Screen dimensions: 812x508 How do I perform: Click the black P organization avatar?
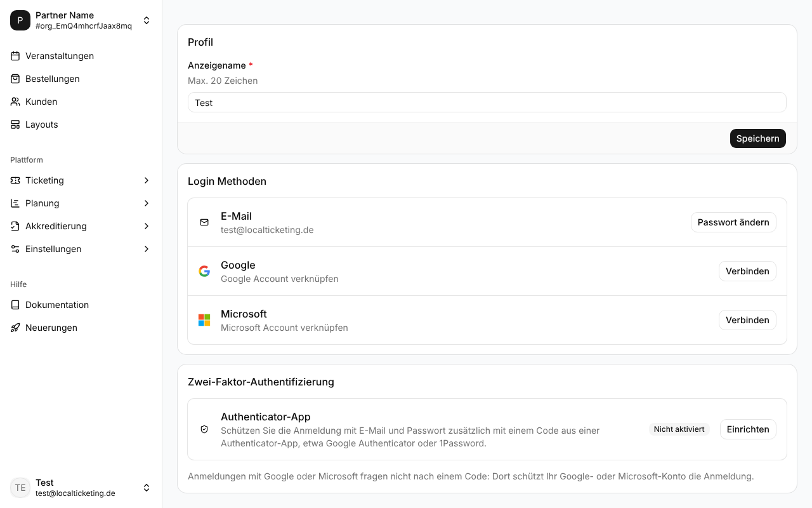tap(20, 20)
